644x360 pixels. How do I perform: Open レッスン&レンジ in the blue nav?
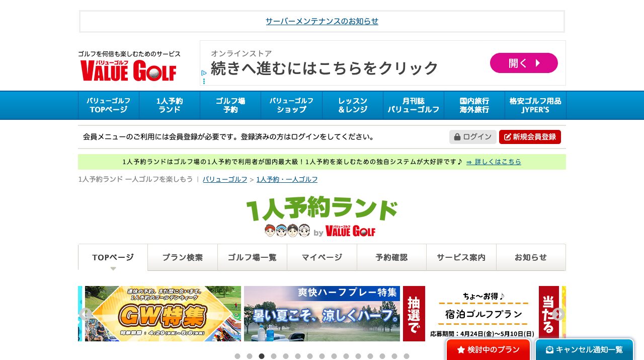click(353, 105)
